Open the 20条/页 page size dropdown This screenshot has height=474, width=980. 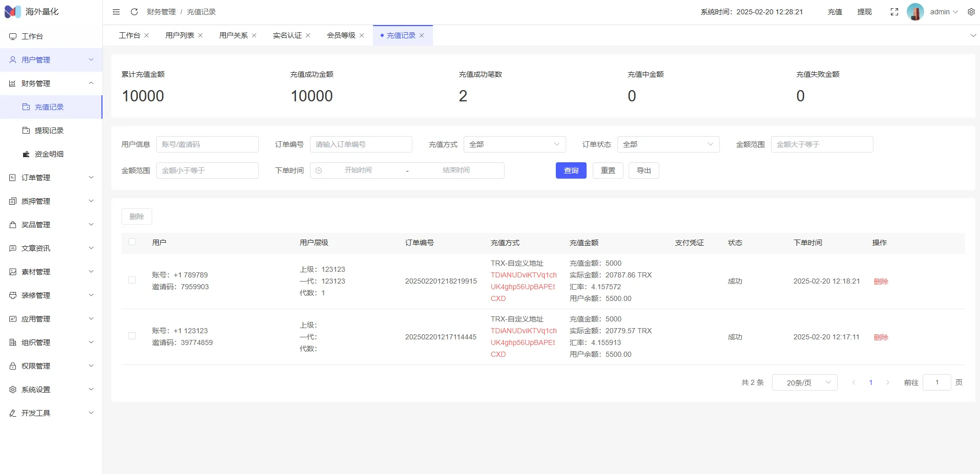(x=804, y=382)
